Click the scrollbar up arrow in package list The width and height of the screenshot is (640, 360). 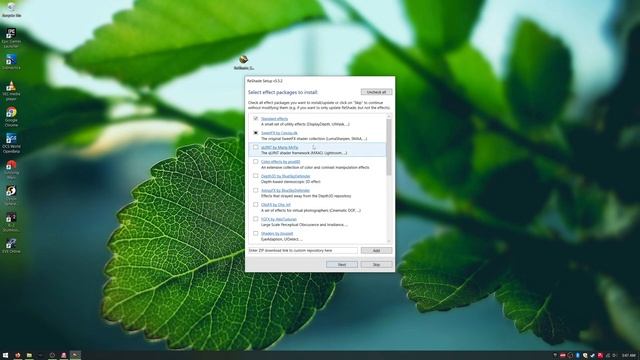(389, 116)
